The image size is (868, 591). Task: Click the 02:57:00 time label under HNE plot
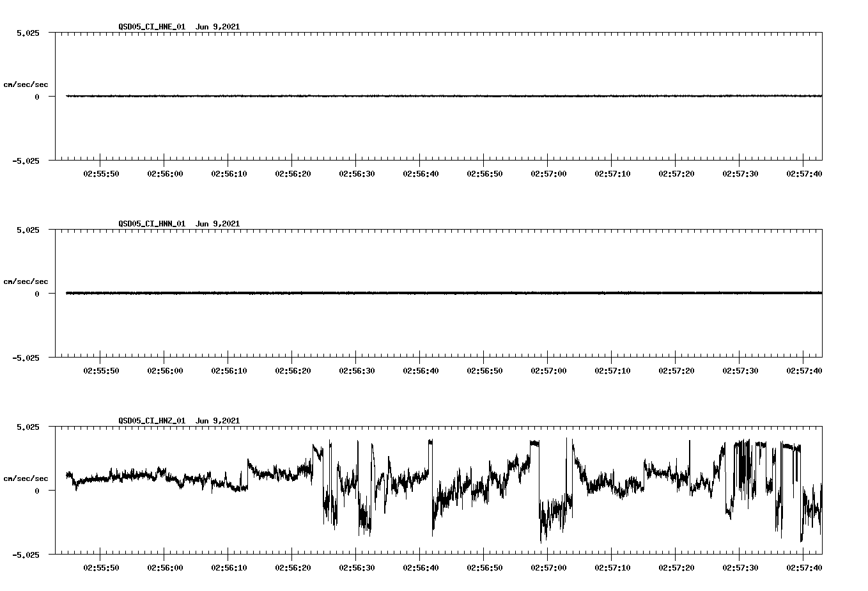click(x=548, y=173)
